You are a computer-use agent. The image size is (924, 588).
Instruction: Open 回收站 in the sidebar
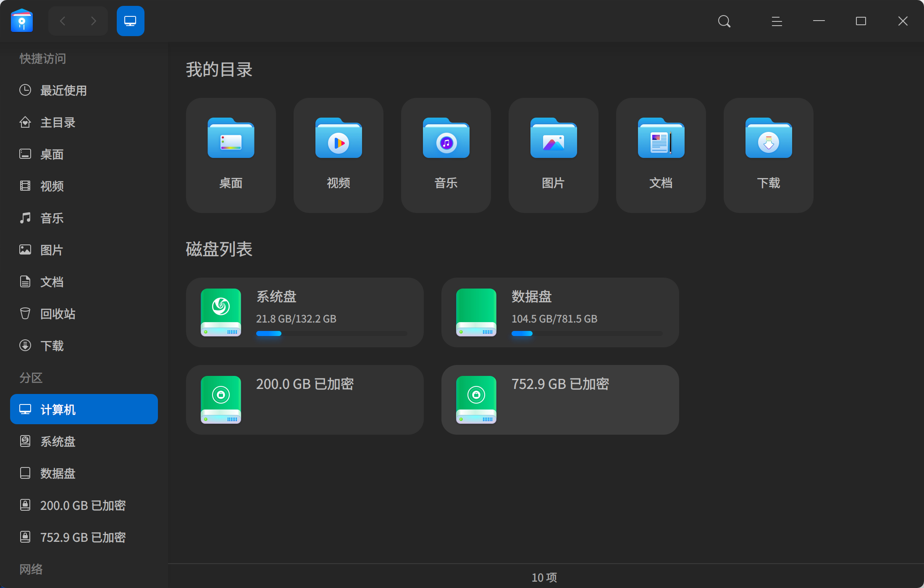pyautogui.click(x=84, y=314)
